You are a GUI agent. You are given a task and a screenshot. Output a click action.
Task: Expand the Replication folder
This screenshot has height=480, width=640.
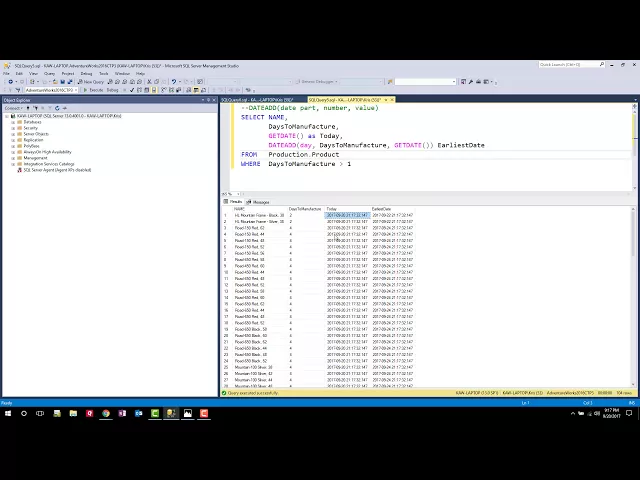13,140
